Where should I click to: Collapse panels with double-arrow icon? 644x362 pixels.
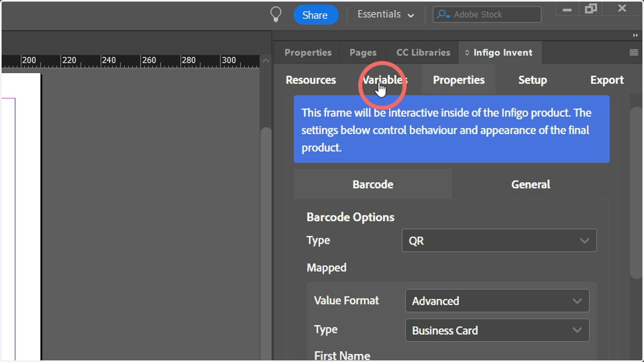click(636, 35)
